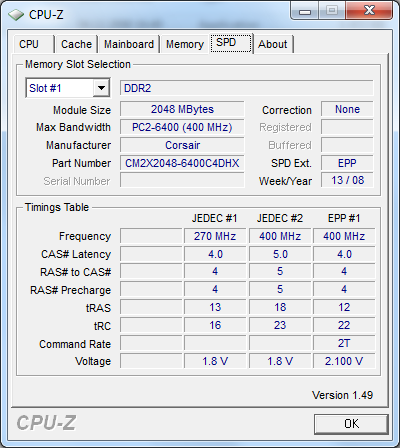
Task: Click the JEDEC #2 tRC value 23
Action: point(280,325)
